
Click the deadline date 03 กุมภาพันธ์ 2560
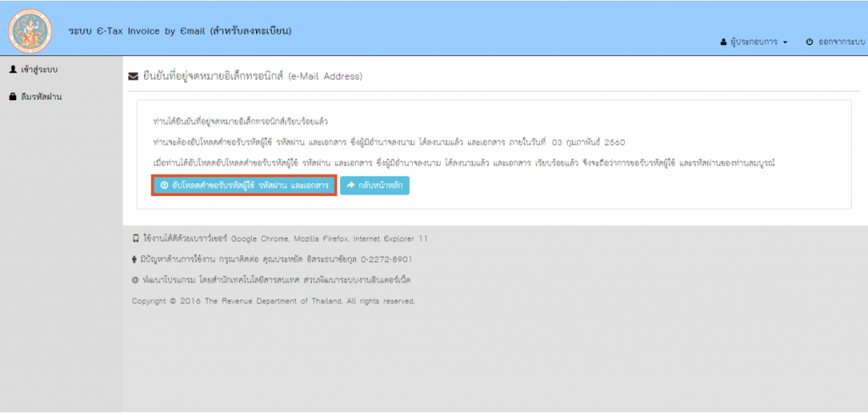(x=588, y=142)
